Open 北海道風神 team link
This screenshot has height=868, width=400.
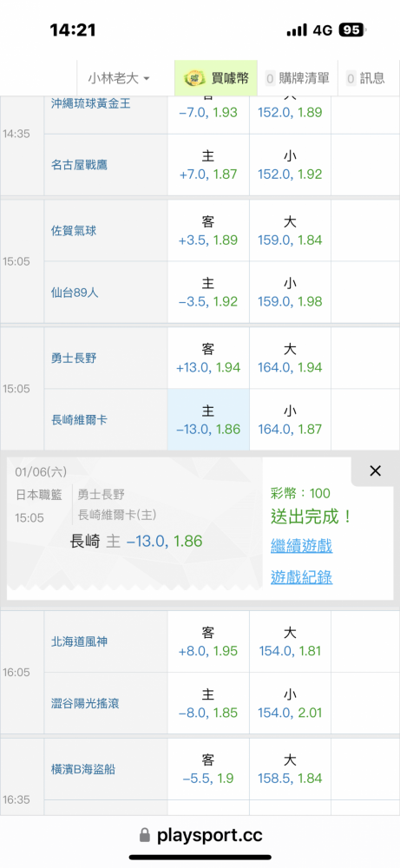click(x=79, y=641)
